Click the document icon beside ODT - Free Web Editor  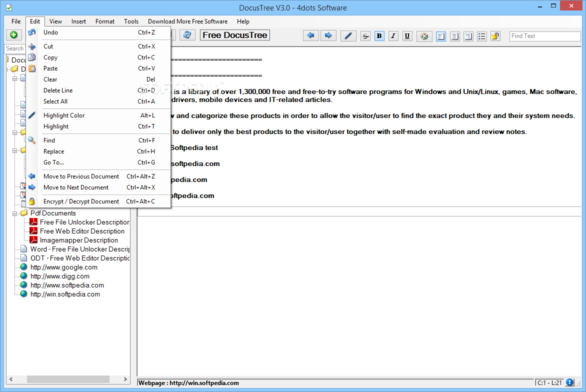[23, 258]
